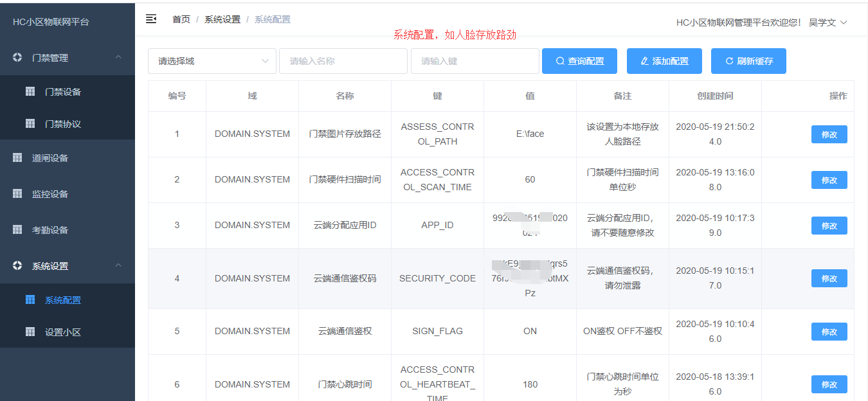Click the grid icon beside 考勤设备

[x=17, y=230]
